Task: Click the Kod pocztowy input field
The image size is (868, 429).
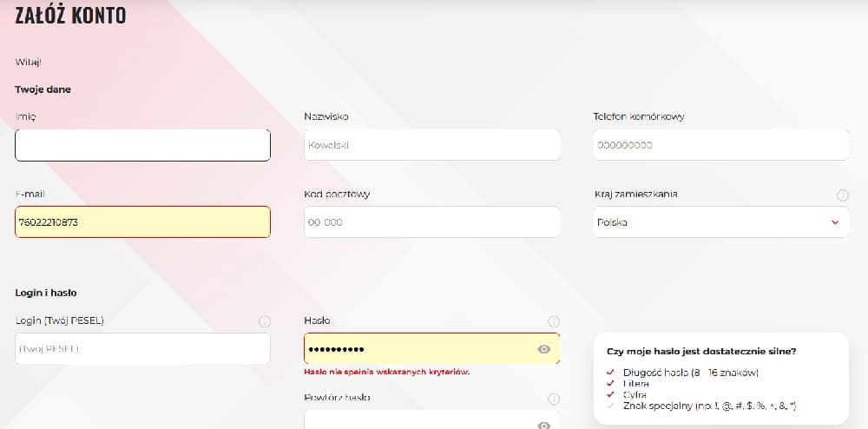Action: click(431, 222)
